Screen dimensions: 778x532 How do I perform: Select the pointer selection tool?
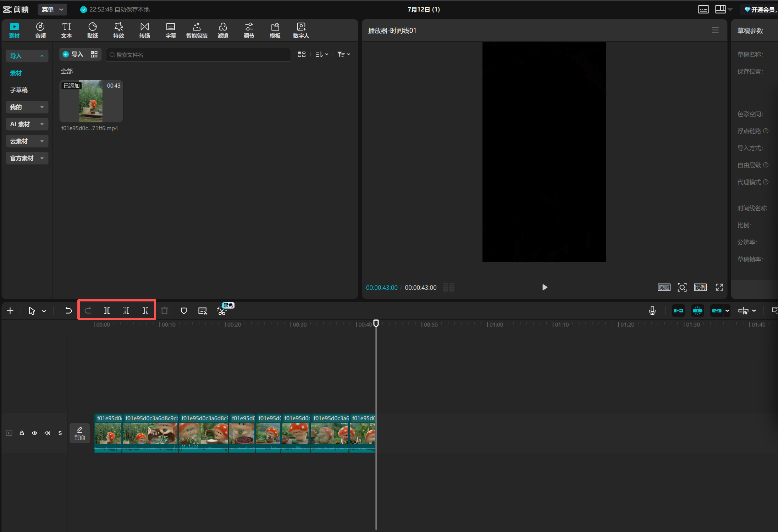(32, 311)
